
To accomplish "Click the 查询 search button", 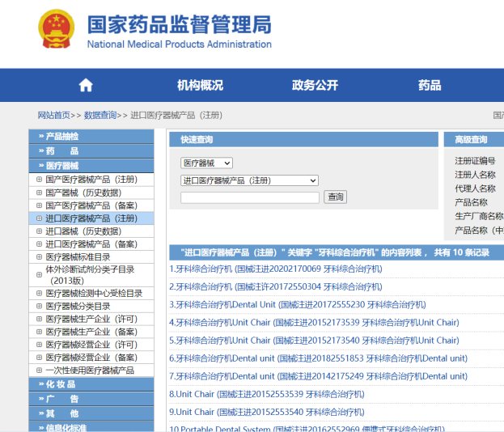I will pyautogui.click(x=335, y=197).
